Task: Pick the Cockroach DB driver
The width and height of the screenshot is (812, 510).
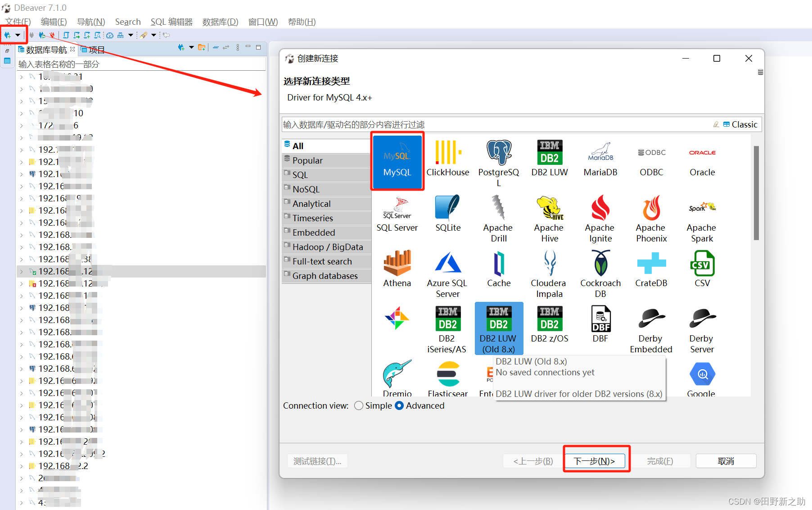Action: [600, 275]
